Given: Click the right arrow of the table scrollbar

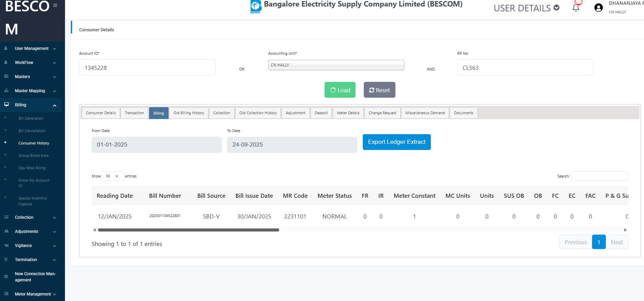Looking at the screenshot, I should tap(625, 230).
